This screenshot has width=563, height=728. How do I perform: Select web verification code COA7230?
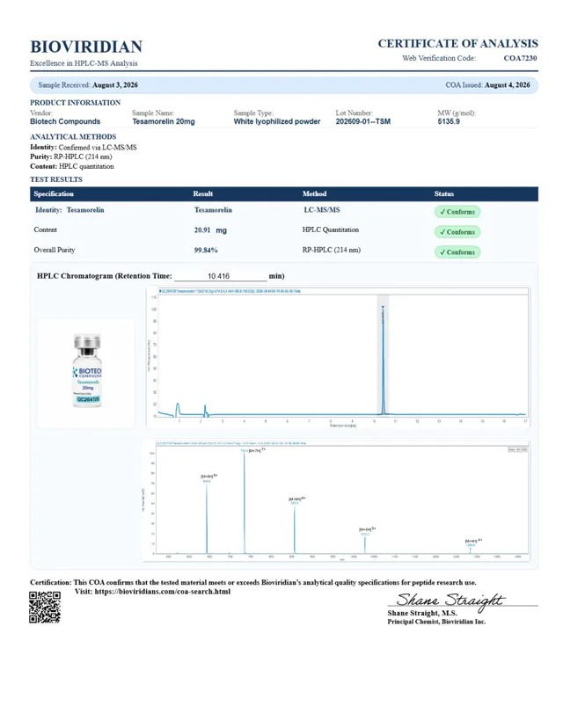click(520, 58)
